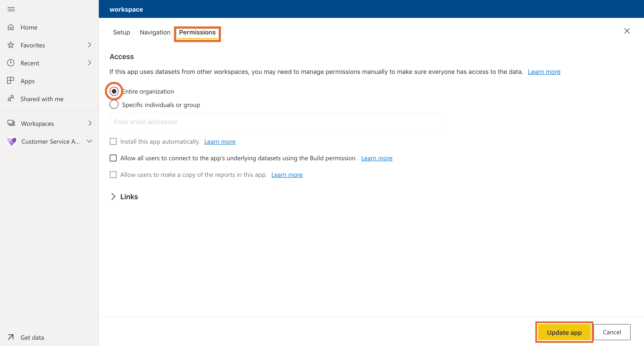Expand the Links section

pyautogui.click(x=113, y=196)
